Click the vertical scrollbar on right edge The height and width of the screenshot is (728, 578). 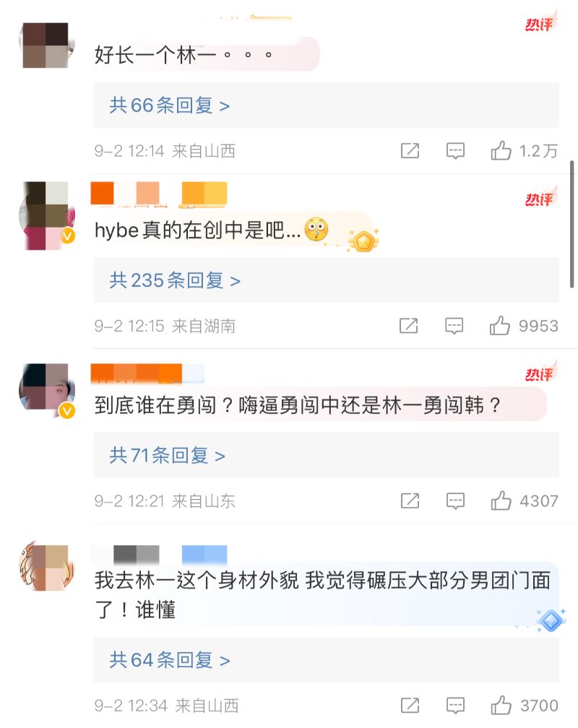572,224
